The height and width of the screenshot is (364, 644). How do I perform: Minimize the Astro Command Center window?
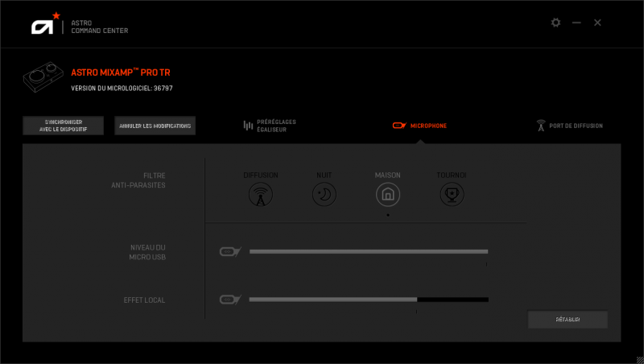(576, 23)
